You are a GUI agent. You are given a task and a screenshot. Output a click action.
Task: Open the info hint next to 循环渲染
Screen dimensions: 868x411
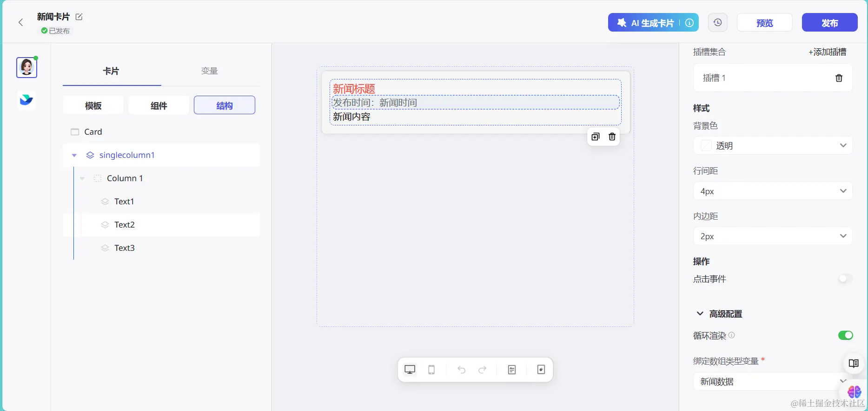click(731, 335)
